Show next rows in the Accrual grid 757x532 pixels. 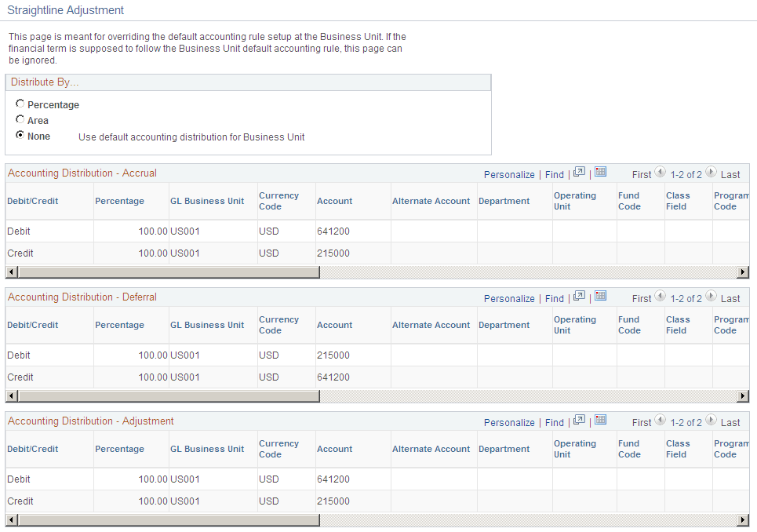click(711, 174)
